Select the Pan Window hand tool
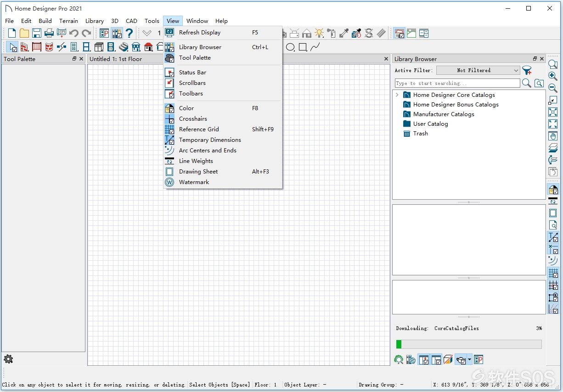Viewport: 563px width, 392px height. click(553, 136)
